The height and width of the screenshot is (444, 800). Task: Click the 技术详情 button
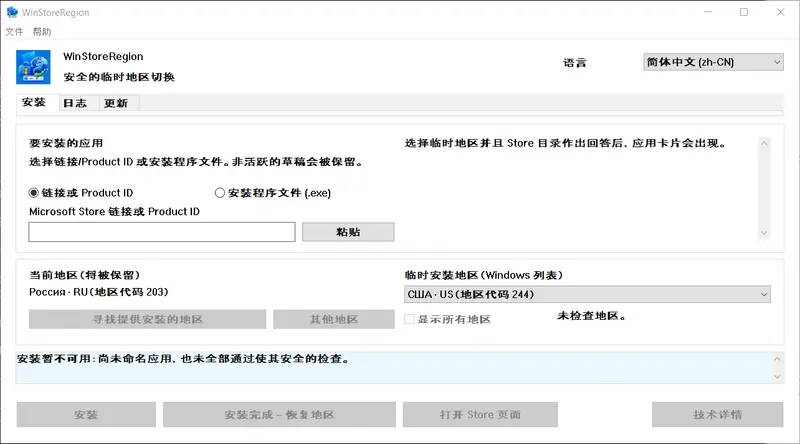tap(717, 414)
